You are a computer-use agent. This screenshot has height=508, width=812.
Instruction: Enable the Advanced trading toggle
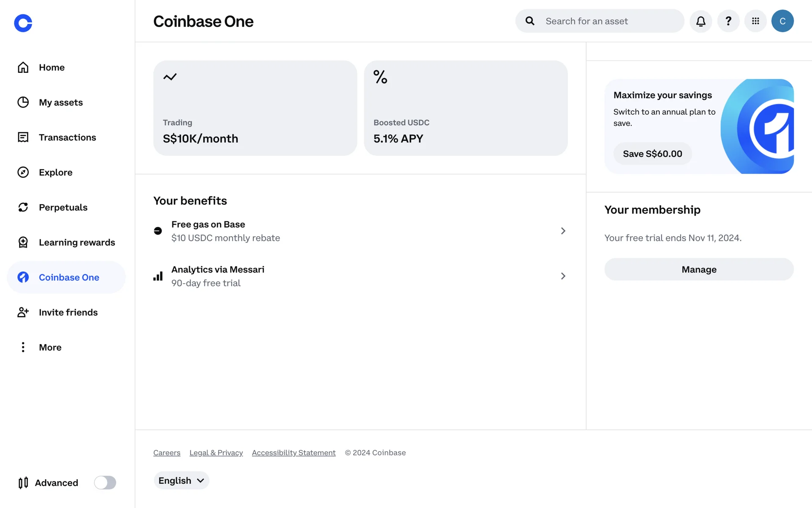(105, 483)
